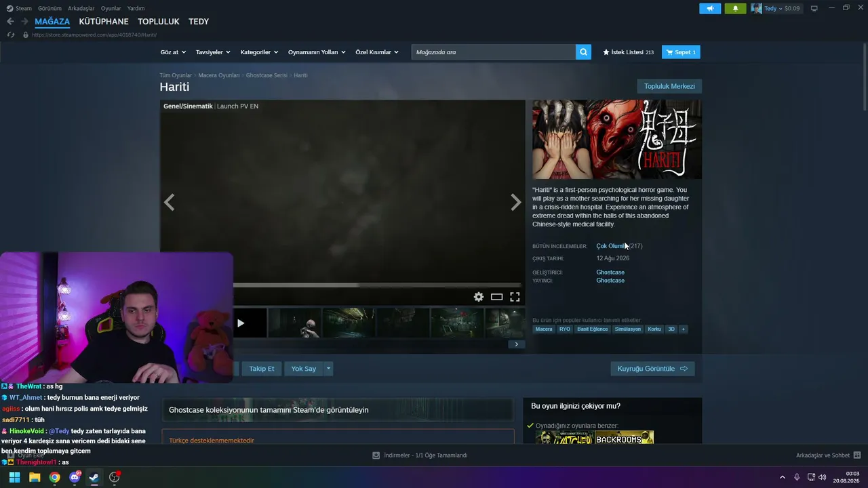Open Ghostcase Serisi breadcrumb link
This screenshot has height=488, width=868.
pos(267,75)
